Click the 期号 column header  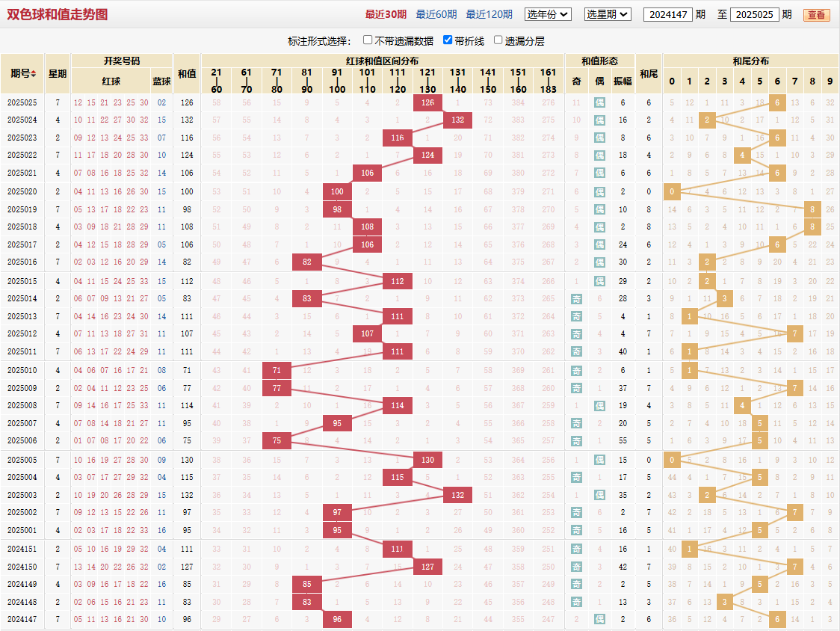22,74
